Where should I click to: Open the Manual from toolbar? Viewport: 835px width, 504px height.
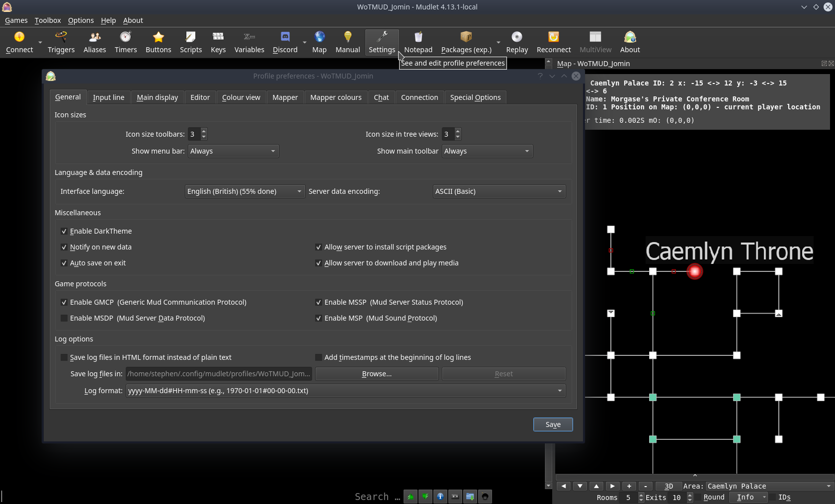348,42
